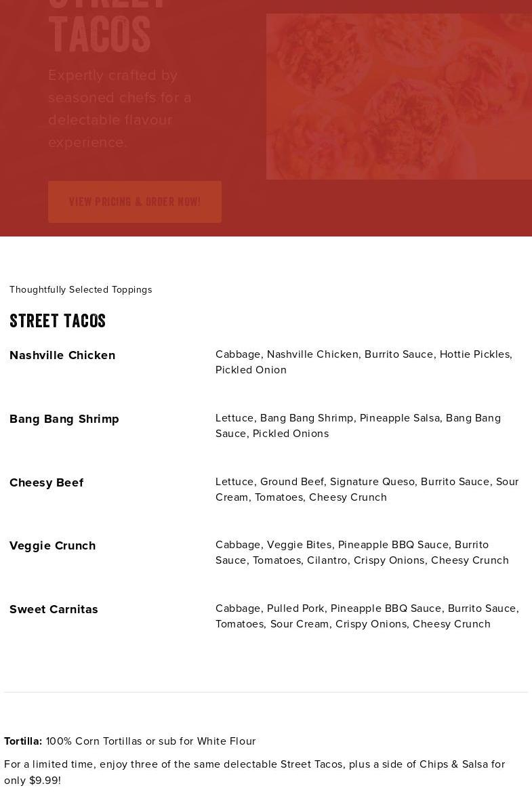Click the 'Expertly crafted by seasoned chefs' paragraph
The width and height of the screenshot is (532, 807).
click(x=120, y=108)
